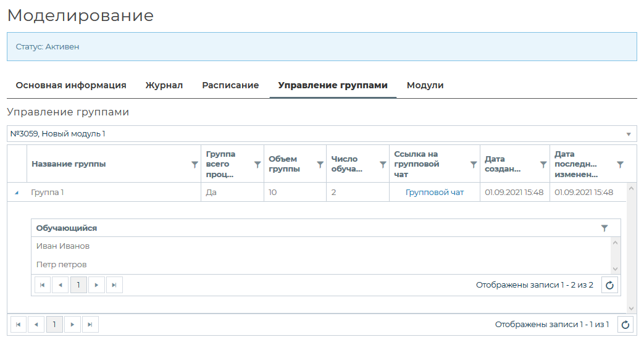Click page 1 button in students pager
Viewport: 644px width, 345px height.
point(78,285)
